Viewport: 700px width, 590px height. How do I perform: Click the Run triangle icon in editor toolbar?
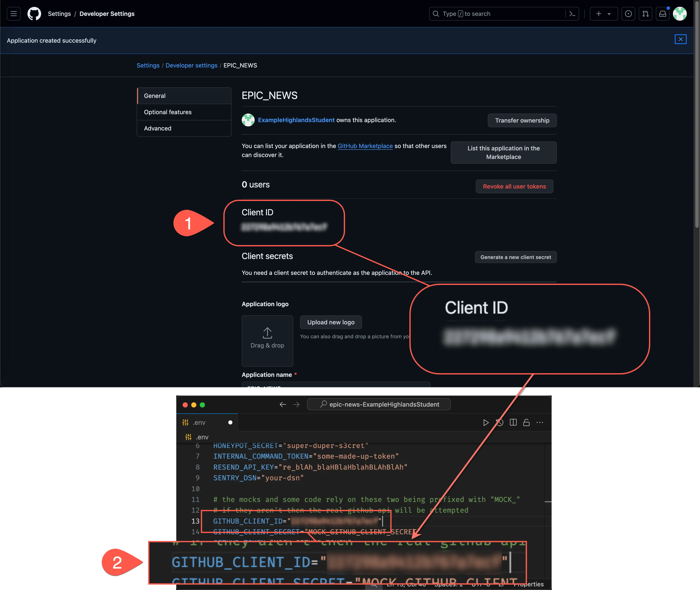point(486,422)
